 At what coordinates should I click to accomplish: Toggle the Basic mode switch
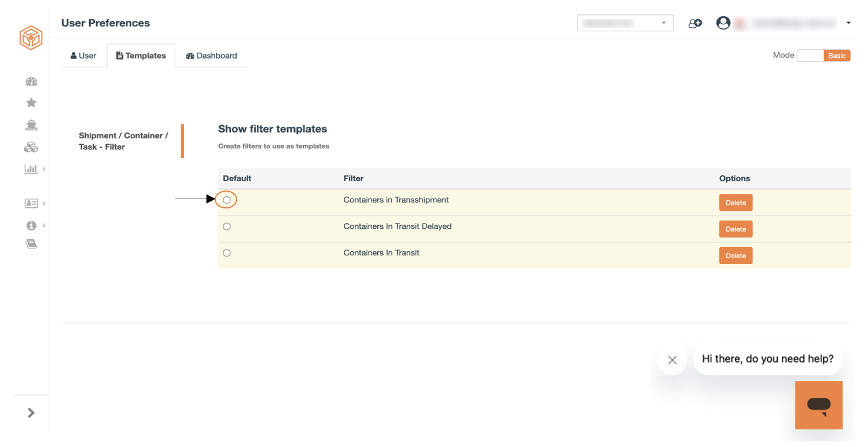[x=823, y=56]
